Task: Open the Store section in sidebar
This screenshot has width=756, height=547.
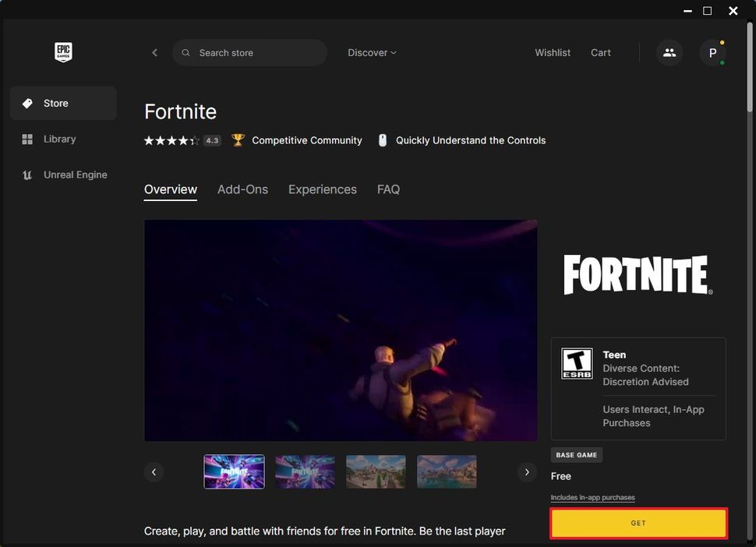Action: tap(55, 103)
